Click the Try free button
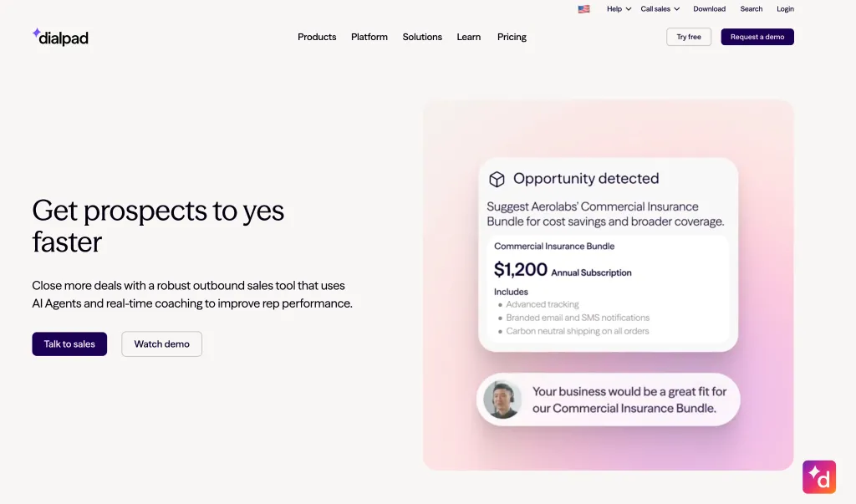 point(689,37)
